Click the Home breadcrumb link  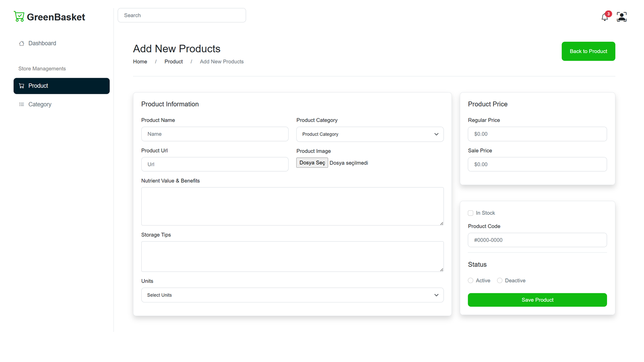[x=140, y=62]
